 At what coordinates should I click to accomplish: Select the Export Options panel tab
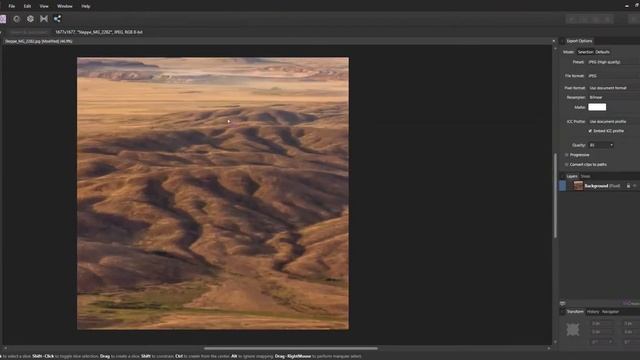pyautogui.click(x=579, y=41)
